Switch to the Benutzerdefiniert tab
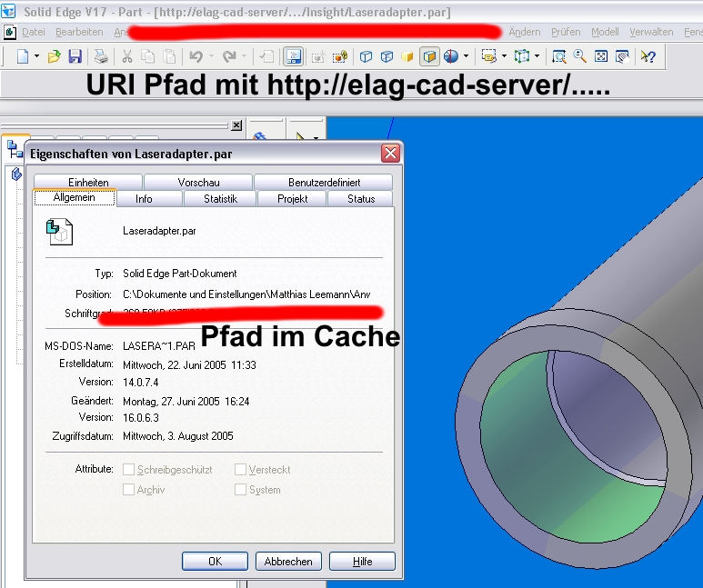The height and width of the screenshot is (588, 703). coord(324,183)
